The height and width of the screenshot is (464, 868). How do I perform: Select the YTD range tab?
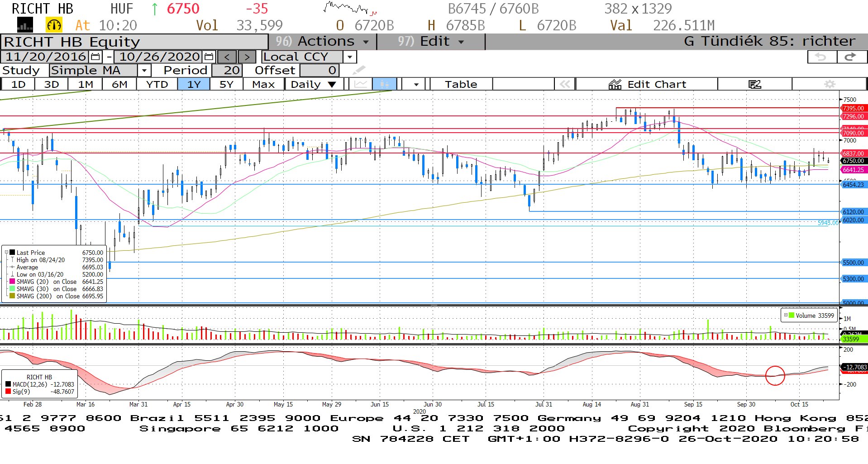coord(157,84)
